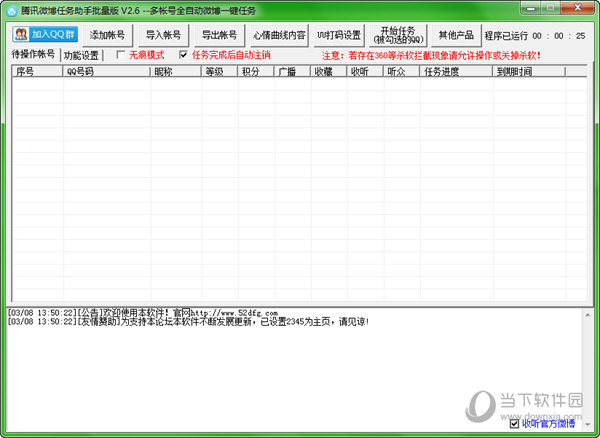The height and width of the screenshot is (438, 600).
Task: Start tasks with 开始任务 button
Action: coord(398,35)
